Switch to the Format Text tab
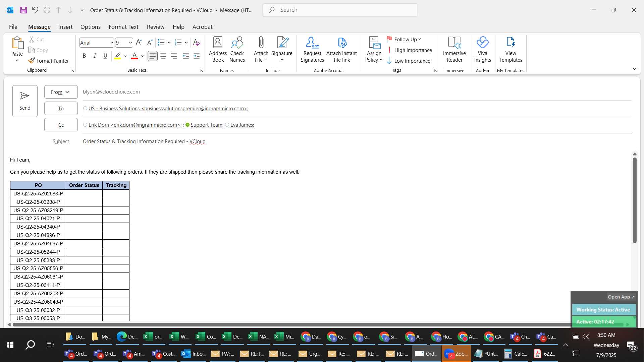644x362 pixels. tap(123, 27)
